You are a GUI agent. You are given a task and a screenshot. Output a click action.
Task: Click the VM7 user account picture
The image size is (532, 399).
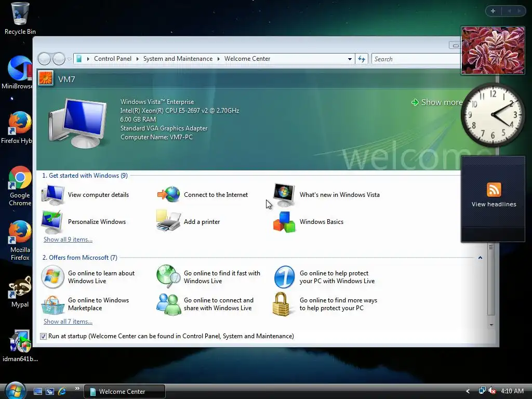(x=46, y=78)
